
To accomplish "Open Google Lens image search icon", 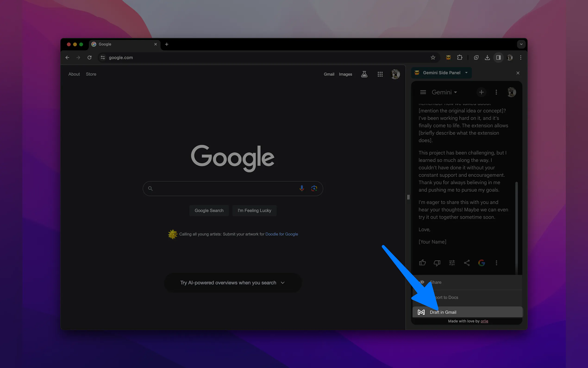I will point(314,188).
